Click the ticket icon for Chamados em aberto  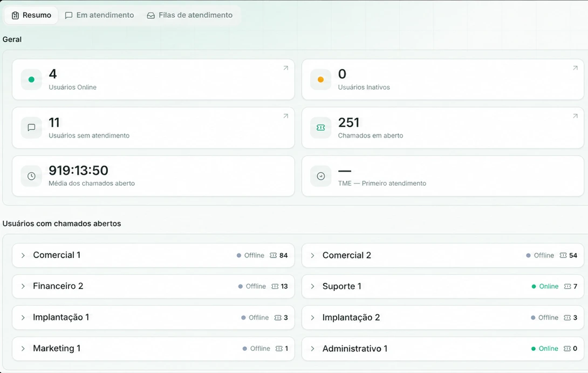pyautogui.click(x=320, y=127)
